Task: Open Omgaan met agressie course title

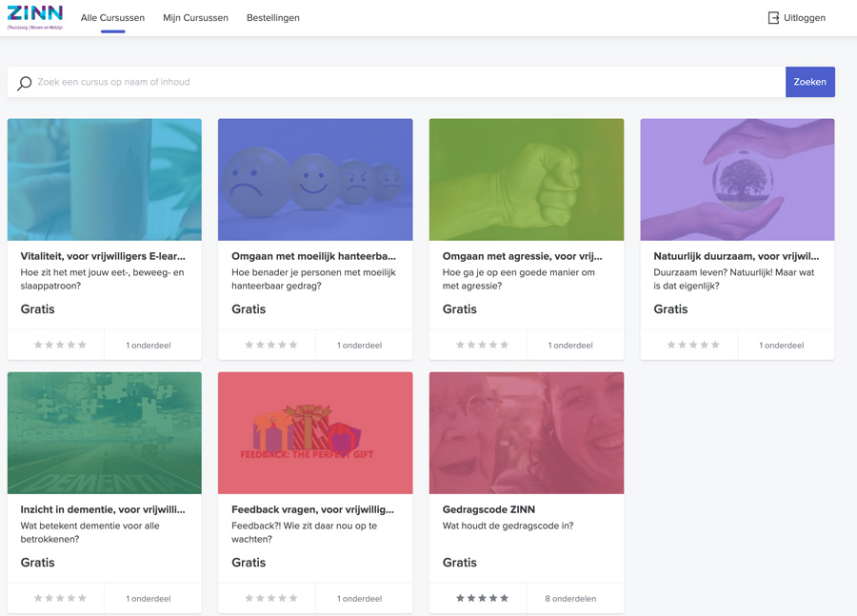Action: 522,256
